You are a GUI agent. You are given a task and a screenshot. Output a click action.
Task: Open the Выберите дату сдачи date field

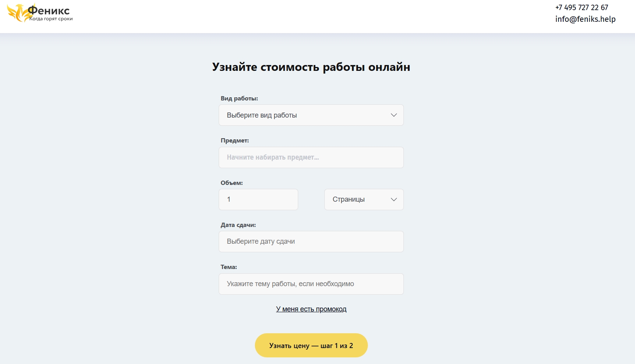coord(311,241)
